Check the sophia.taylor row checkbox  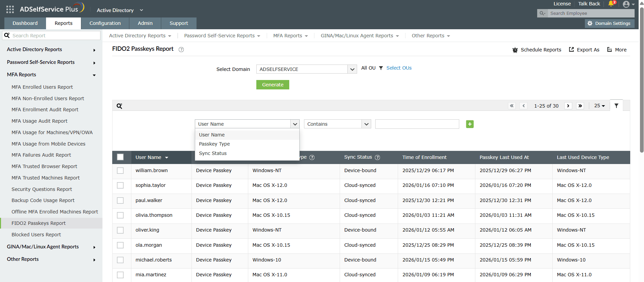point(120,186)
